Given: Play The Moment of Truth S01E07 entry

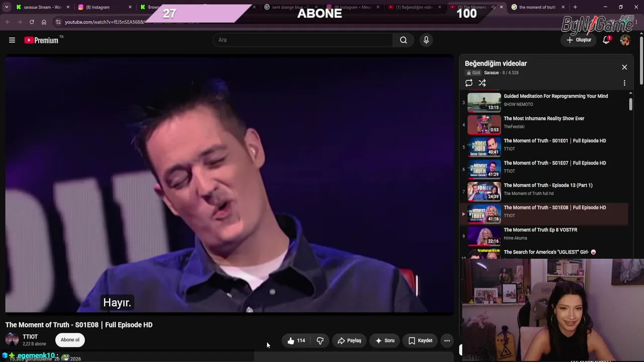Looking at the screenshot, I should tap(554, 163).
